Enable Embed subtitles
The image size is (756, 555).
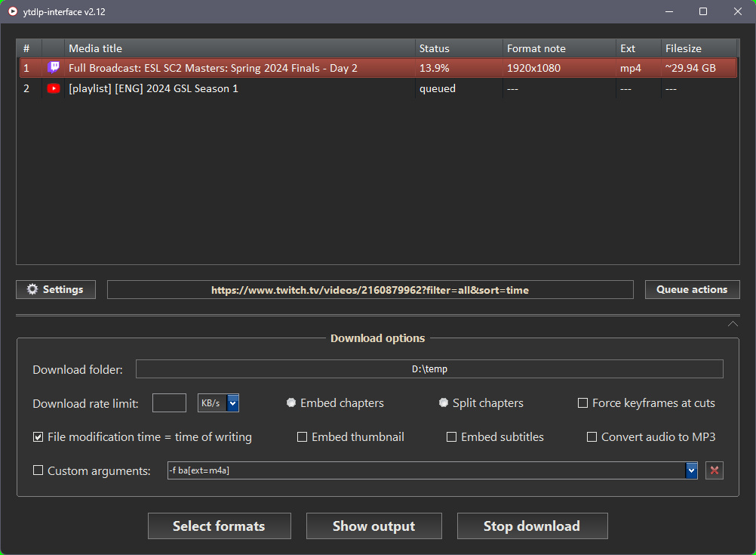[451, 436]
